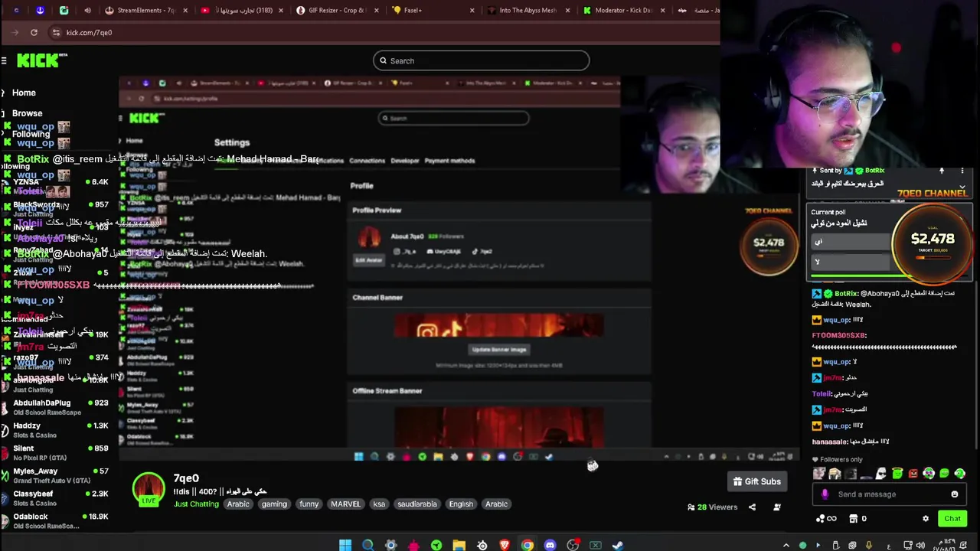Open the Browse sidebar item
980x551 pixels.
click(27, 113)
